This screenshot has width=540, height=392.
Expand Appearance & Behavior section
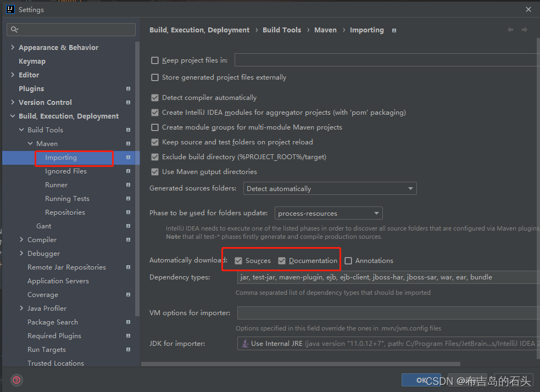(x=13, y=47)
